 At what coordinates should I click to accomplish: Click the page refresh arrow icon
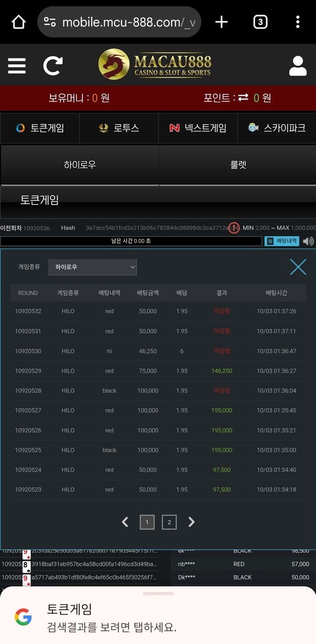point(52,66)
